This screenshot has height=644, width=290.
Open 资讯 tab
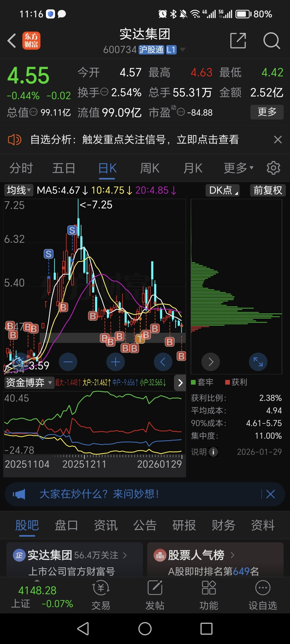pos(106,525)
